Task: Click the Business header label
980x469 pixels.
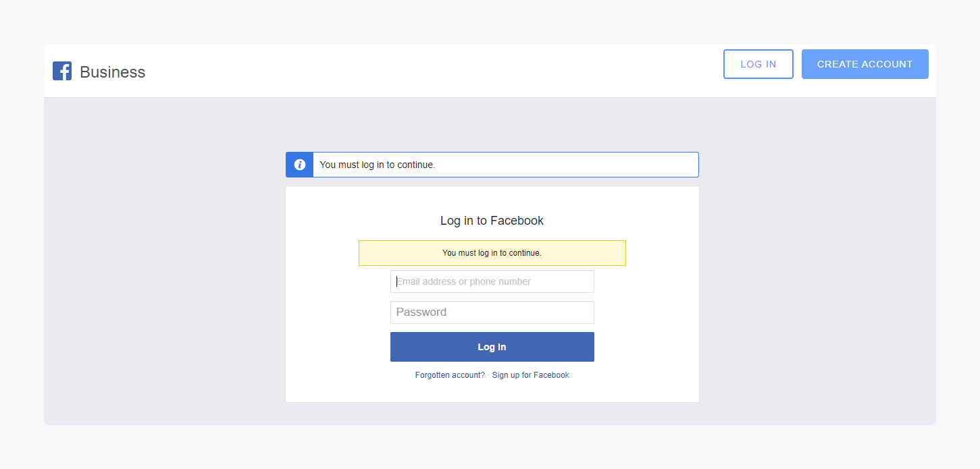Action: (112, 72)
